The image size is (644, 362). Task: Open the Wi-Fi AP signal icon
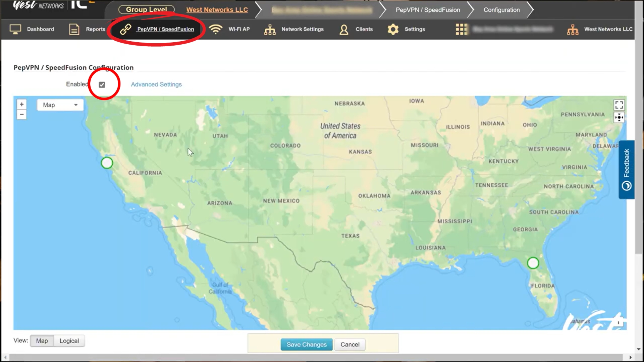click(x=216, y=29)
